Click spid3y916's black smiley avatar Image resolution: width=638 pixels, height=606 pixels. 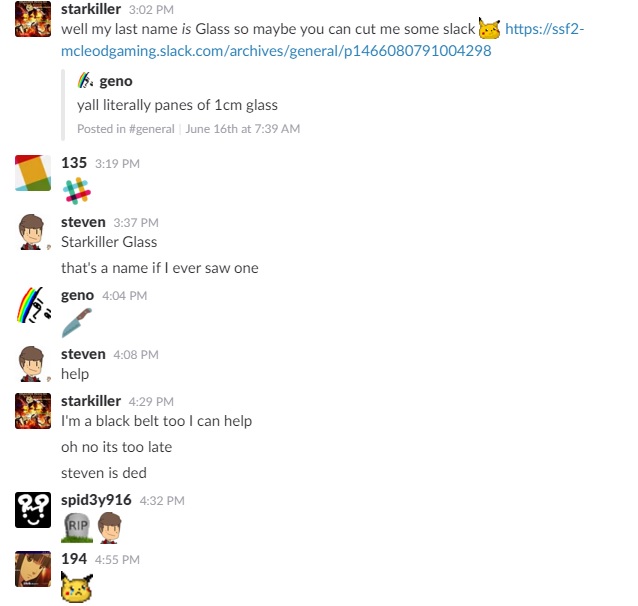[x=33, y=510]
